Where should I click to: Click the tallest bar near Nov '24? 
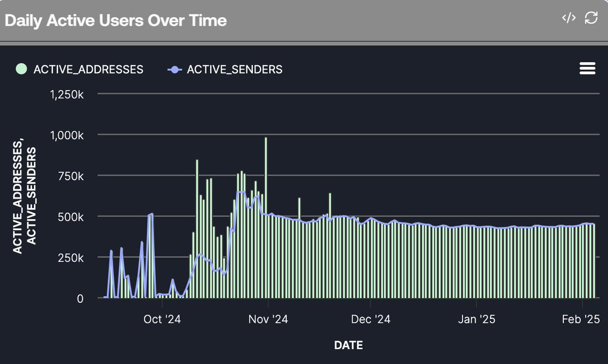pos(265,218)
